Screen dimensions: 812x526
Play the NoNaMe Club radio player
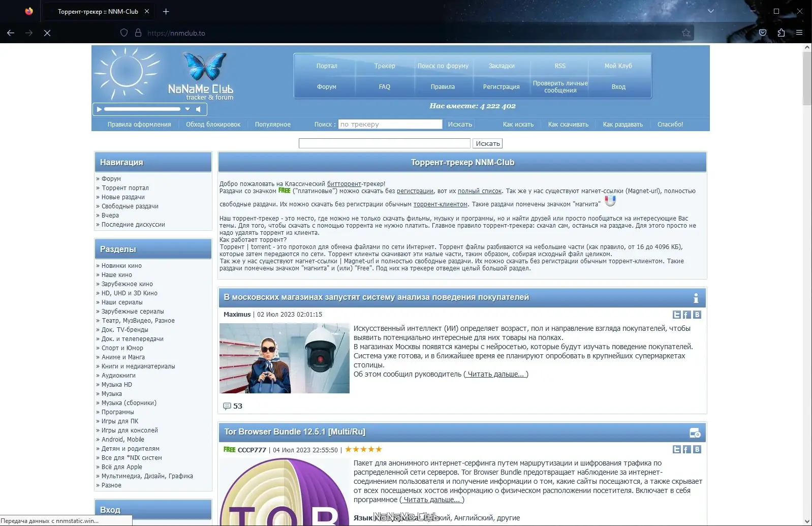(99, 109)
